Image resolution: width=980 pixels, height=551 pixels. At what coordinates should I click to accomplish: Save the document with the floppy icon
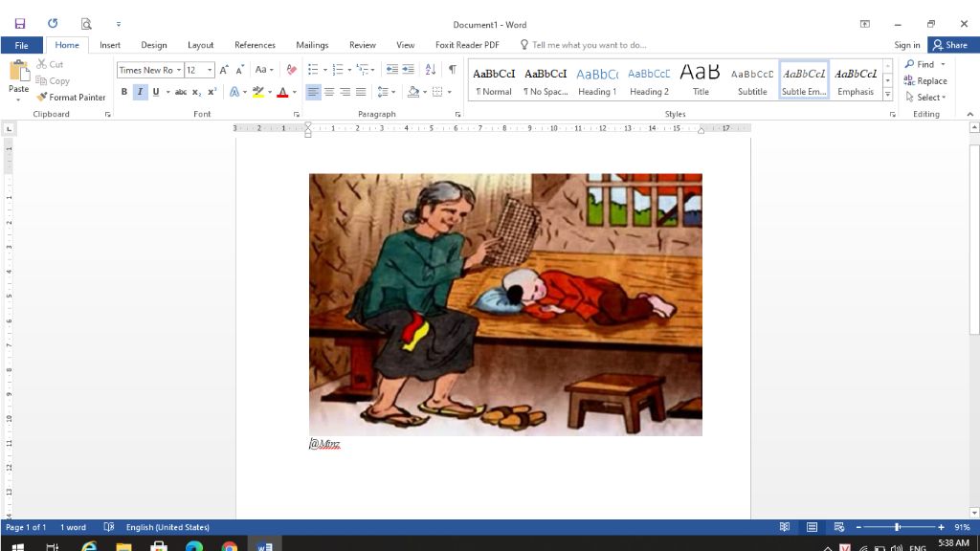tap(20, 24)
